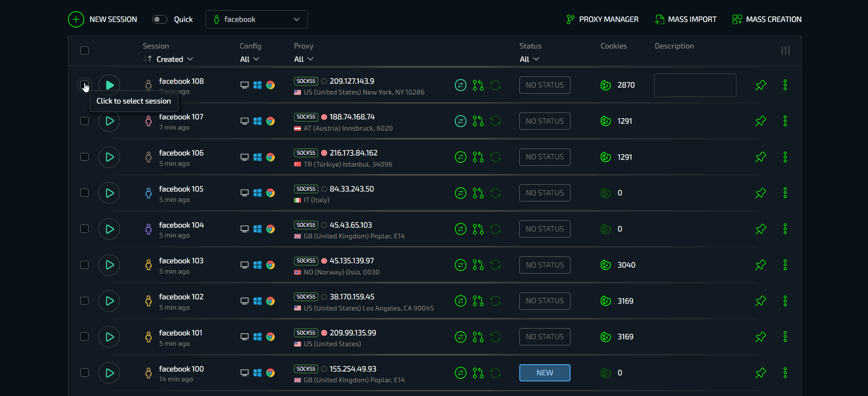Click the NEW SESSION button
The height and width of the screenshot is (396, 868).
coord(103,19)
